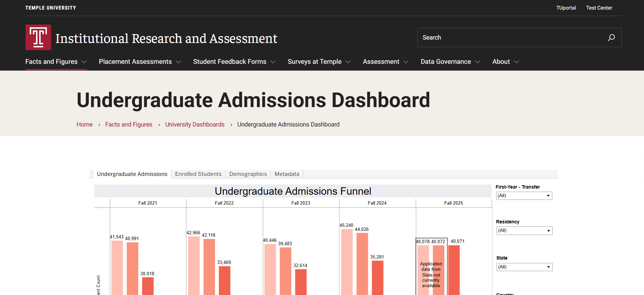The image size is (644, 295).
Task: Select the Fall 2022 column header
Action: (224, 203)
